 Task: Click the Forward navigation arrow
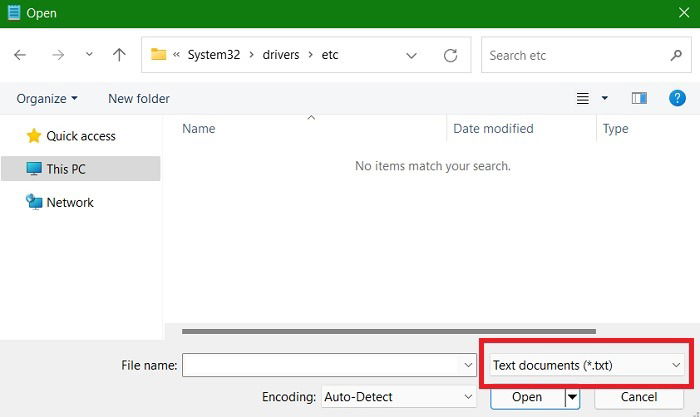tap(57, 55)
